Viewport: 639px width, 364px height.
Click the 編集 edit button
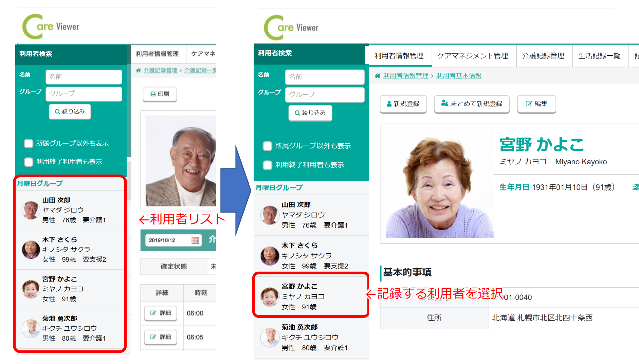click(x=536, y=104)
